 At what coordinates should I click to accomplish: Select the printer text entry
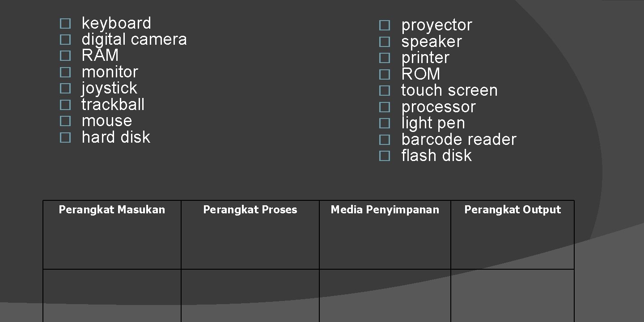point(425,58)
